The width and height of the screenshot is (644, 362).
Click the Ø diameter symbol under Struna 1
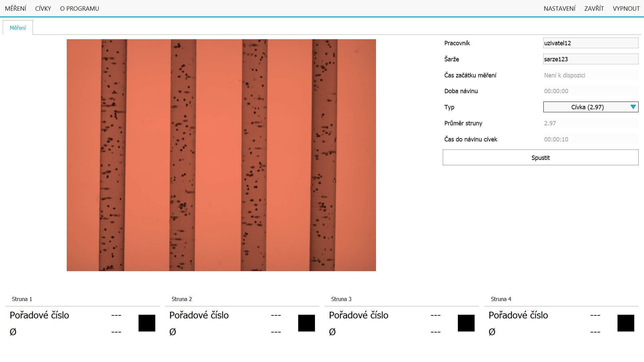13,332
